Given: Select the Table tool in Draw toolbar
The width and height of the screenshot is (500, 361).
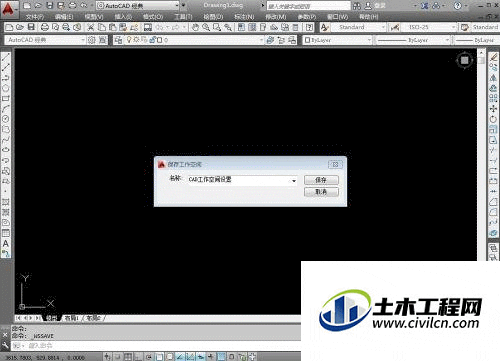Looking at the screenshot, I should [6, 233].
